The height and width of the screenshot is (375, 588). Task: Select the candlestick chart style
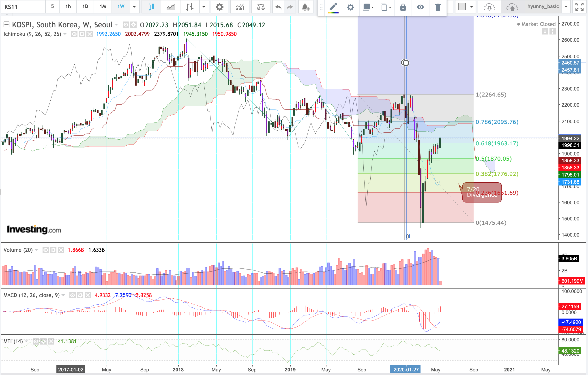(x=151, y=6)
